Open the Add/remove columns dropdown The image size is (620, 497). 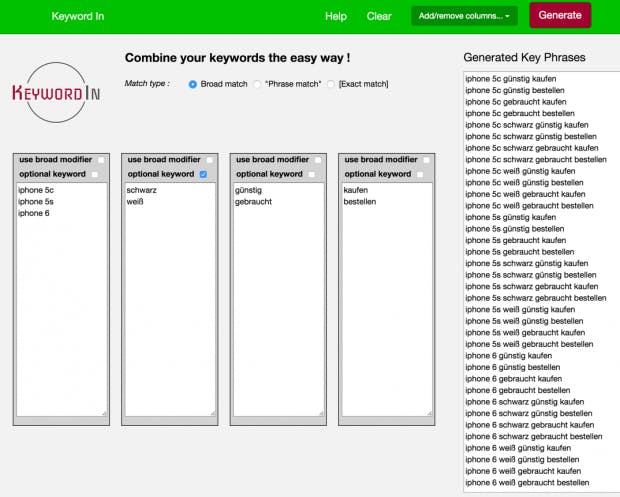coord(464,16)
